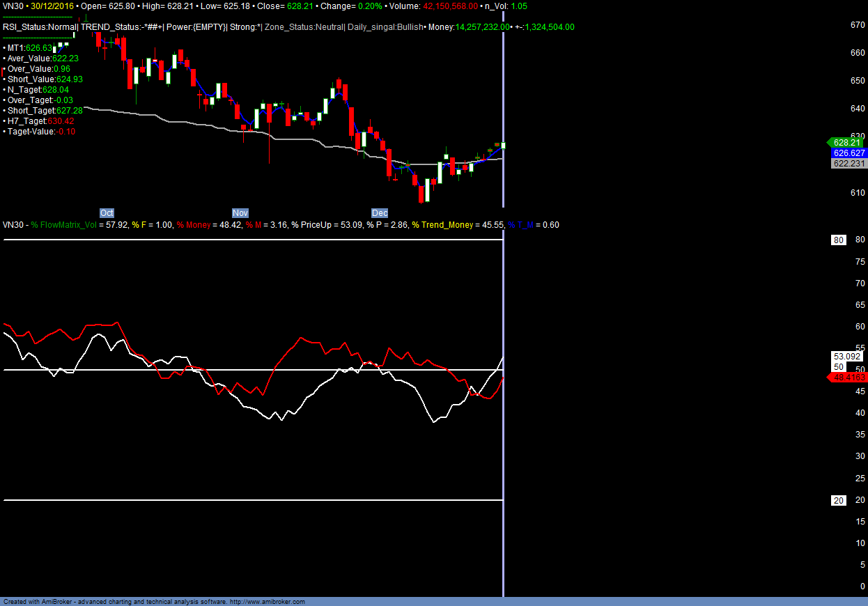
Task: Click the gray 622.231 average price tag
Action: [848, 164]
